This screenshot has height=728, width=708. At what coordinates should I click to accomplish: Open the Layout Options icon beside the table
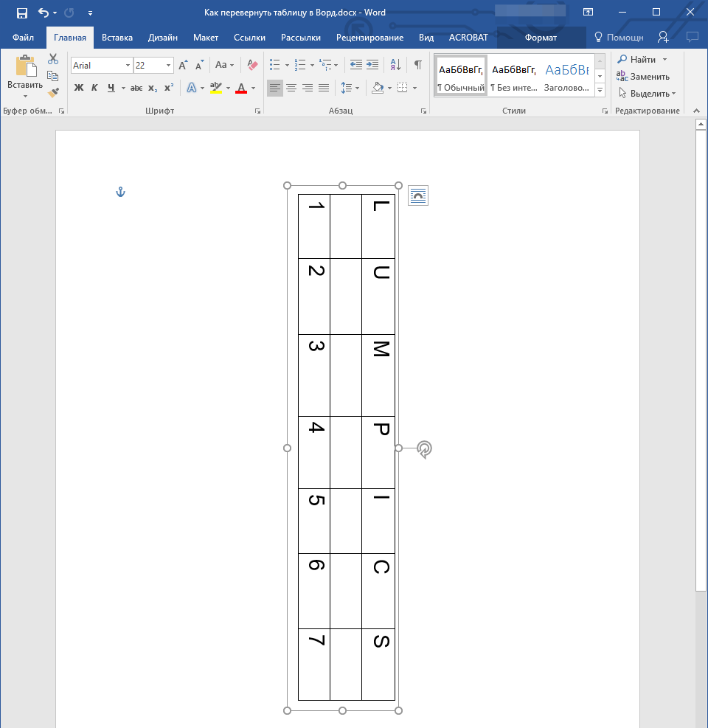click(x=418, y=195)
